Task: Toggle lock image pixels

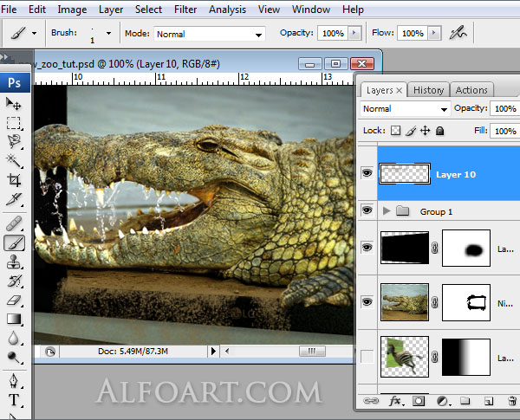Action: (411, 131)
